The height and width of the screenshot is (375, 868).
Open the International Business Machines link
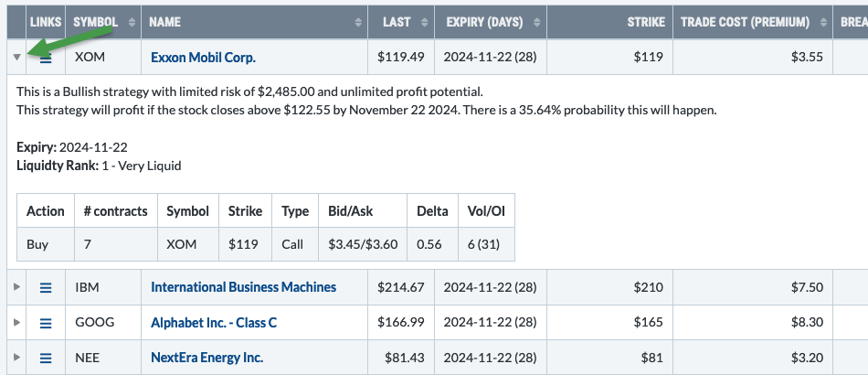[x=244, y=287]
